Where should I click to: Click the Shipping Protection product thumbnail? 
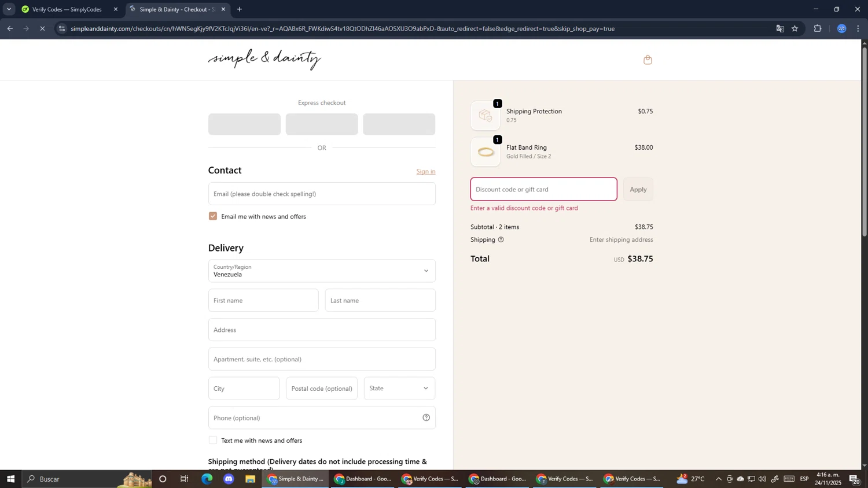coord(486,116)
